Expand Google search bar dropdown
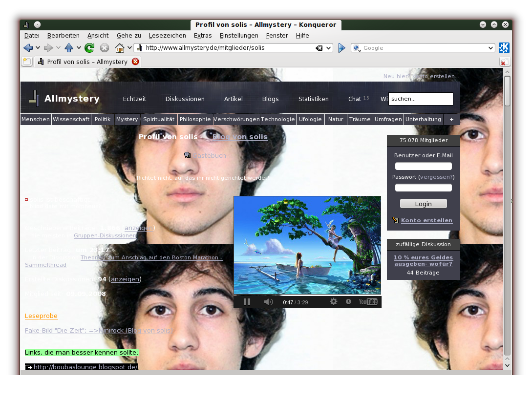Image resolution: width=532 pixels, height=402 pixels. pos(490,48)
